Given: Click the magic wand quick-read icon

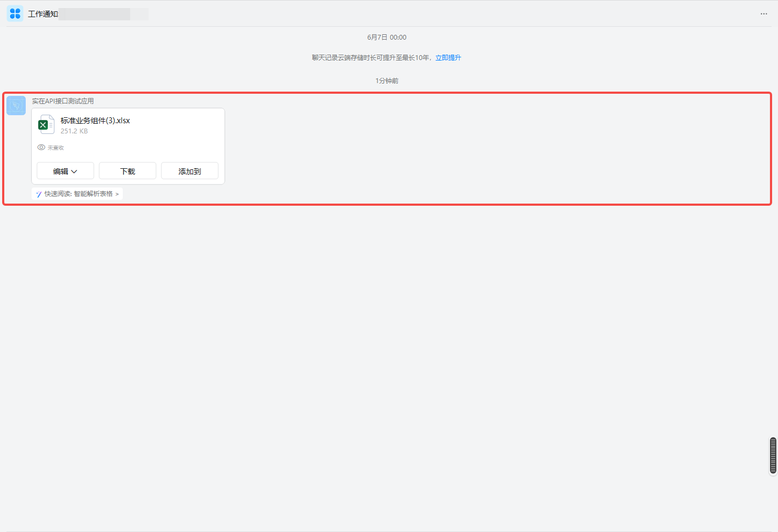Looking at the screenshot, I should [39, 194].
